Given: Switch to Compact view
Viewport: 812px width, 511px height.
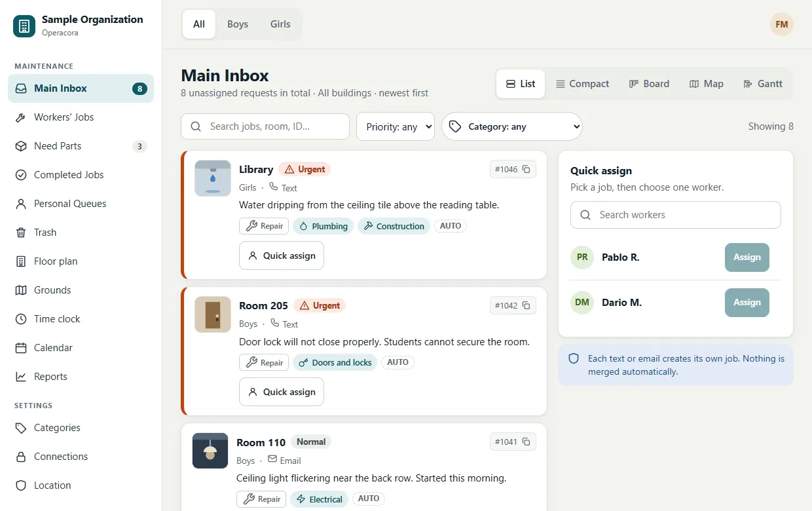Looking at the screenshot, I should click(582, 84).
